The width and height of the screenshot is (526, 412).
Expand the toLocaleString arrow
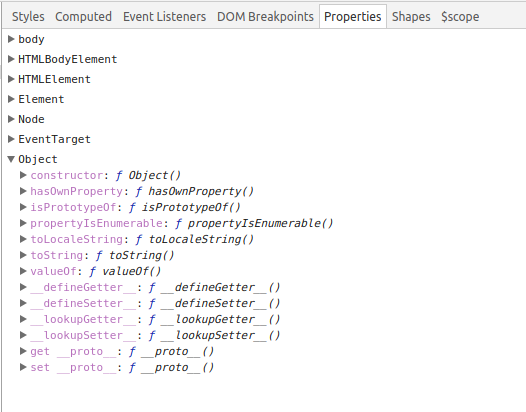tap(23, 239)
